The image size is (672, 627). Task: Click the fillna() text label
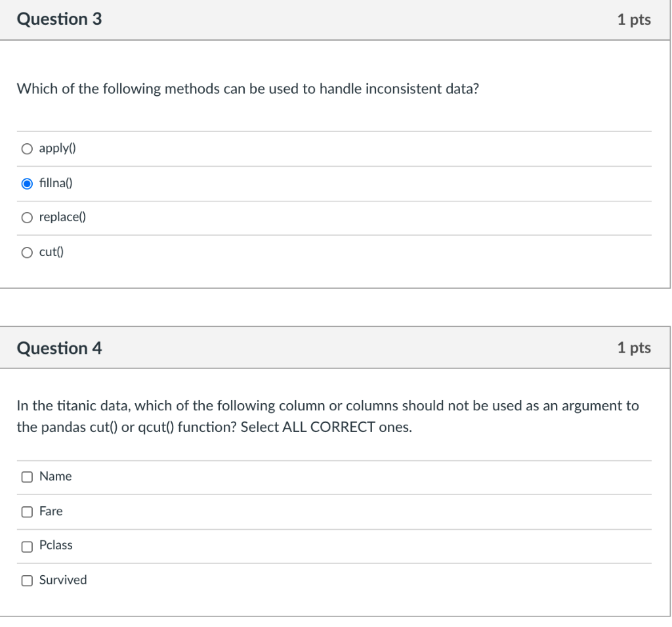click(x=56, y=183)
